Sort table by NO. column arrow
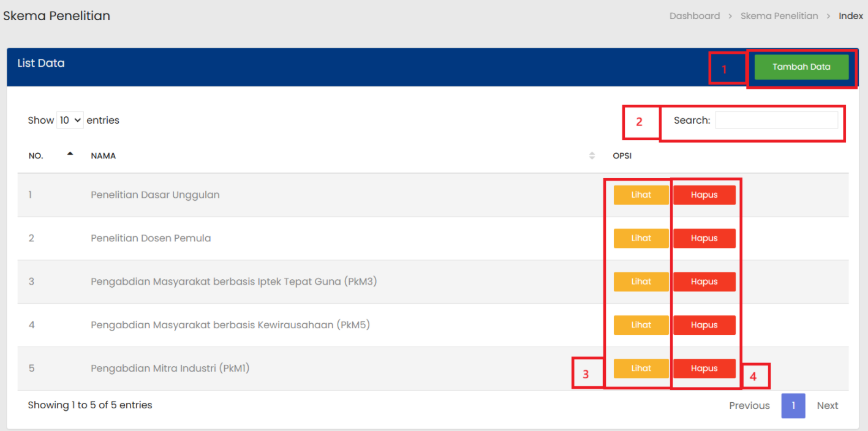The height and width of the screenshot is (431, 868). point(70,154)
